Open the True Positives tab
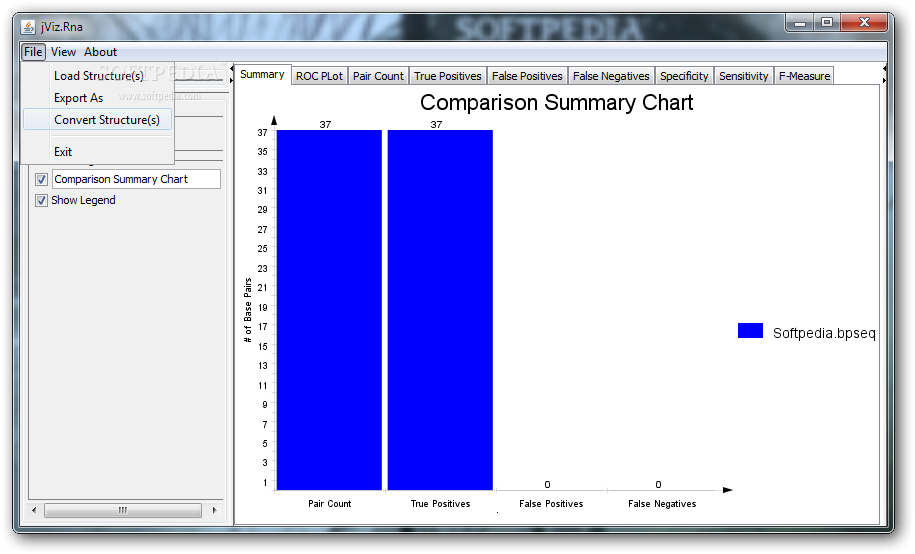 pos(448,76)
